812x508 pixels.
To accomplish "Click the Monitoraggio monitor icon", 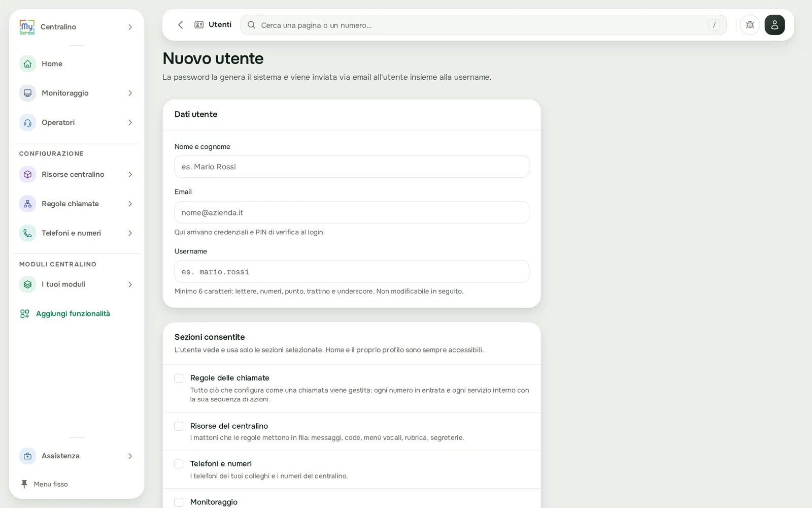I will click(x=27, y=93).
